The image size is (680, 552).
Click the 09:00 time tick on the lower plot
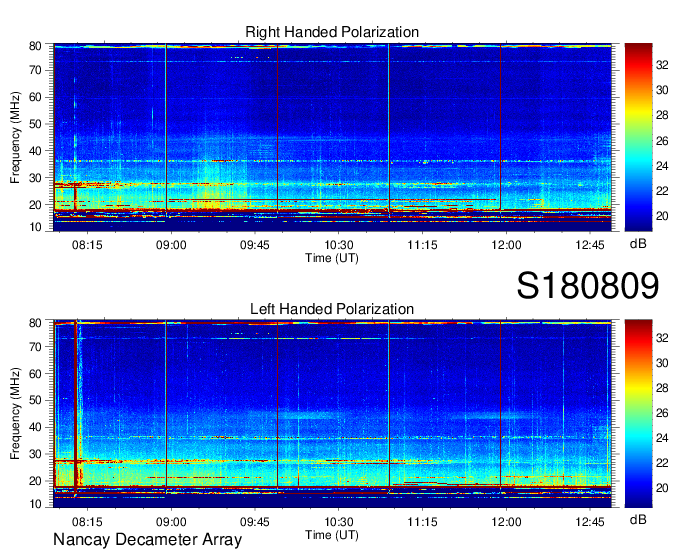pos(171,522)
